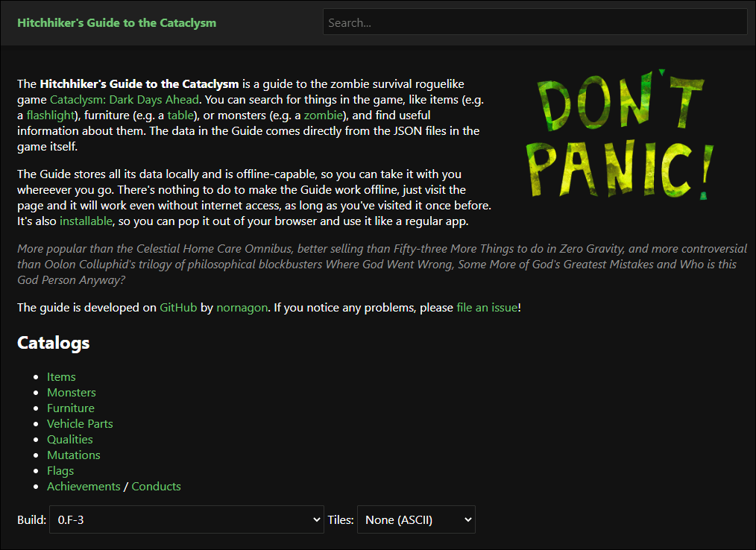Open the Conducts catalog link

tap(156, 487)
